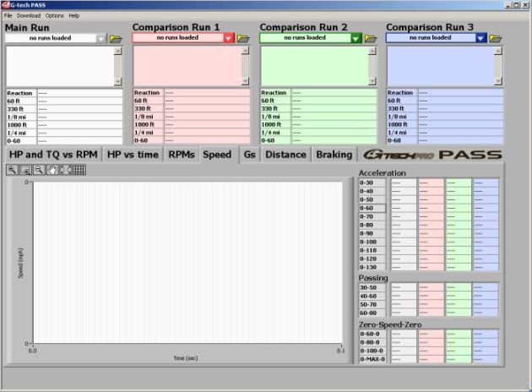
Task: Select the zoom-to-region tool in graph toolbar
Action: pos(25,170)
